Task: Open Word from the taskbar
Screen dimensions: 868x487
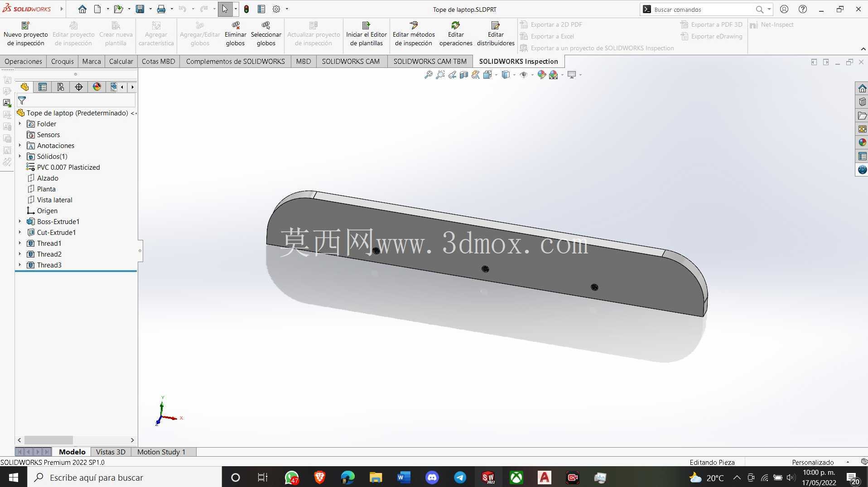Action: click(x=404, y=477)
